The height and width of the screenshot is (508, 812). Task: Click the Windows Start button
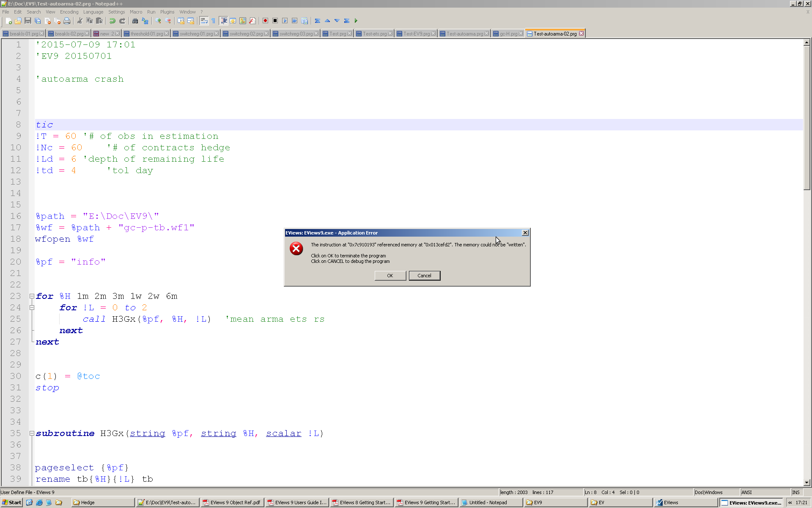pyautogui.click(x=11, y=502)
